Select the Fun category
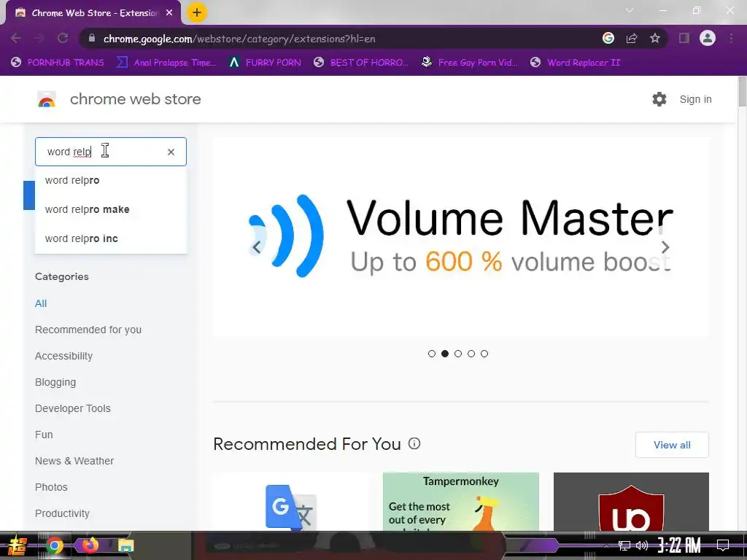This screenshot has height=560, width=747. coord(44,435)
